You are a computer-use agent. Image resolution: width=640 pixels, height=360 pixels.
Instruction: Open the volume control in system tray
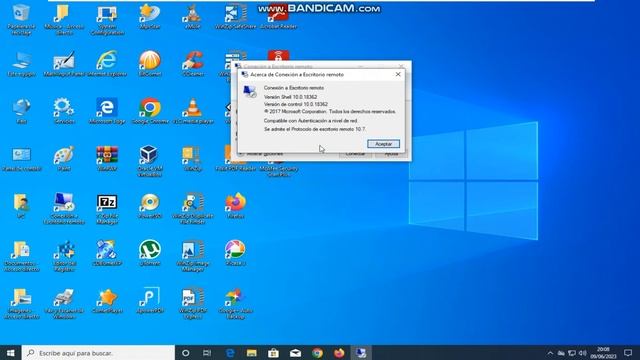[x=582, y=353]
